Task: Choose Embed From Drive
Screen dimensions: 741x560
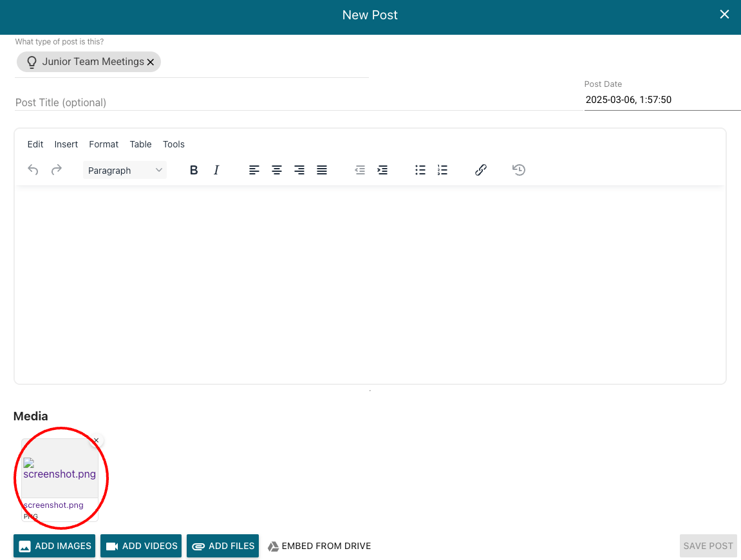Action: pyautogui.click(x=319, y=546)
